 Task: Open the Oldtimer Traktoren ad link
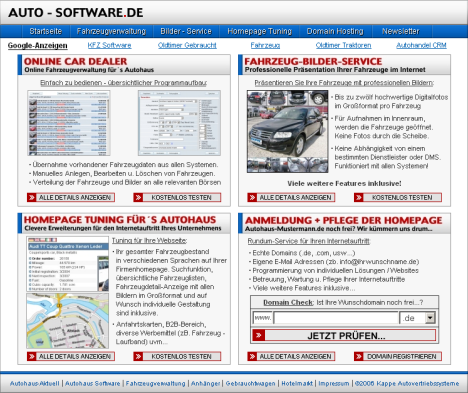[x=343, y=45]
